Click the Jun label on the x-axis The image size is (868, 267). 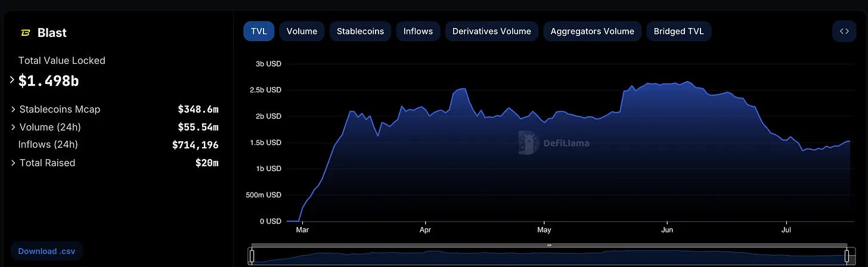pos(667,229)
